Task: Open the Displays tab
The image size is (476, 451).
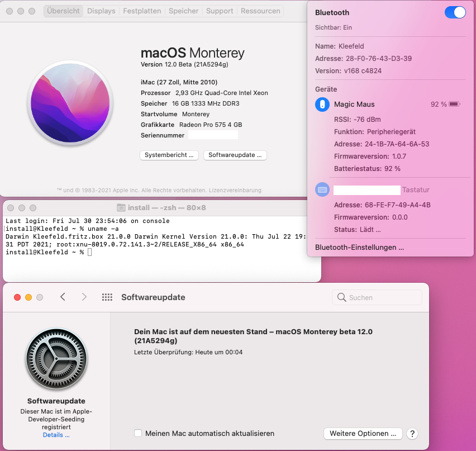Action: (101, 11)
